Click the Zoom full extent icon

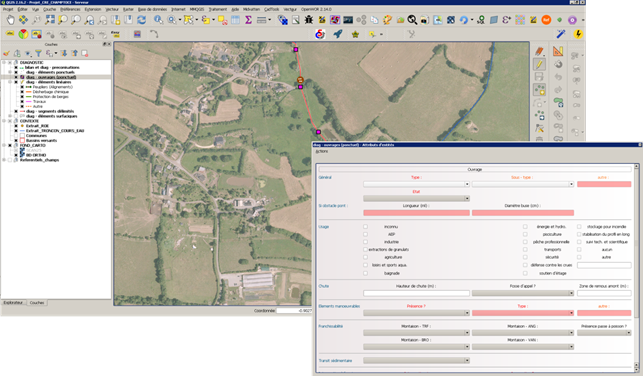tap(50, 20)
